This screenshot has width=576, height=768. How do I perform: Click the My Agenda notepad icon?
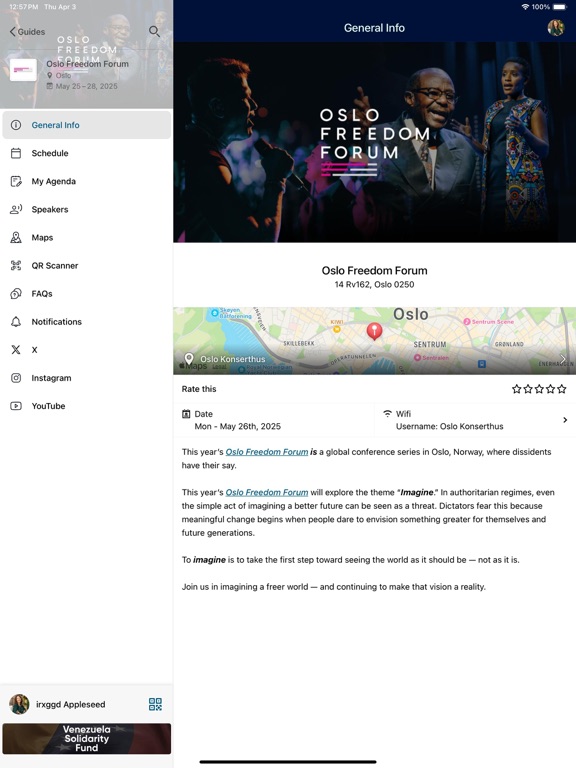pyautogui.click(x=16, y=181)
